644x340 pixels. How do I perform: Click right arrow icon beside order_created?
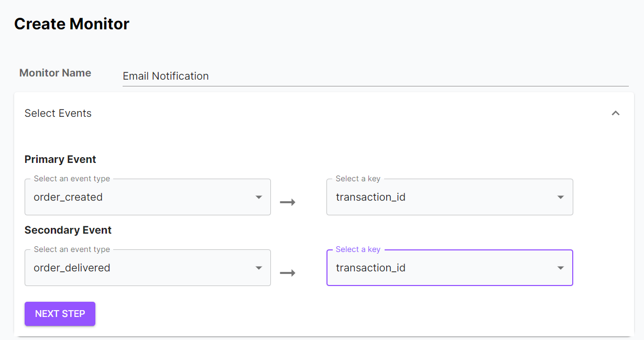(x=288, y=202)
